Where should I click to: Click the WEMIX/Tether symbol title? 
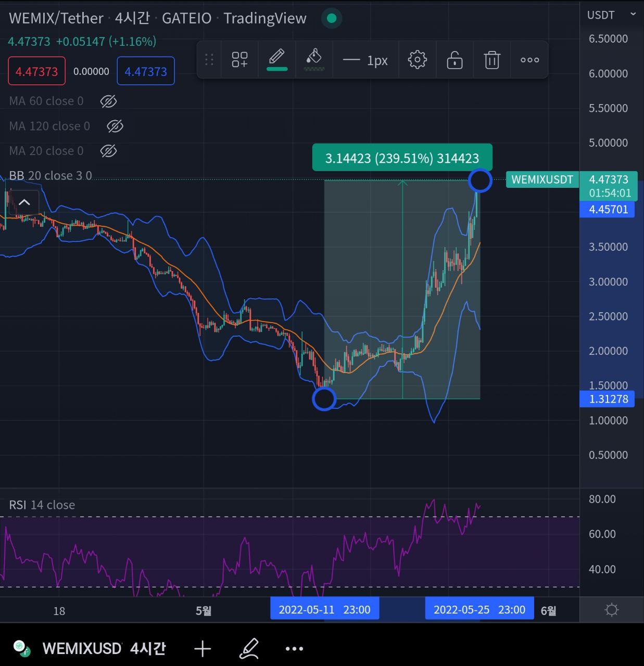pos(56,18)
